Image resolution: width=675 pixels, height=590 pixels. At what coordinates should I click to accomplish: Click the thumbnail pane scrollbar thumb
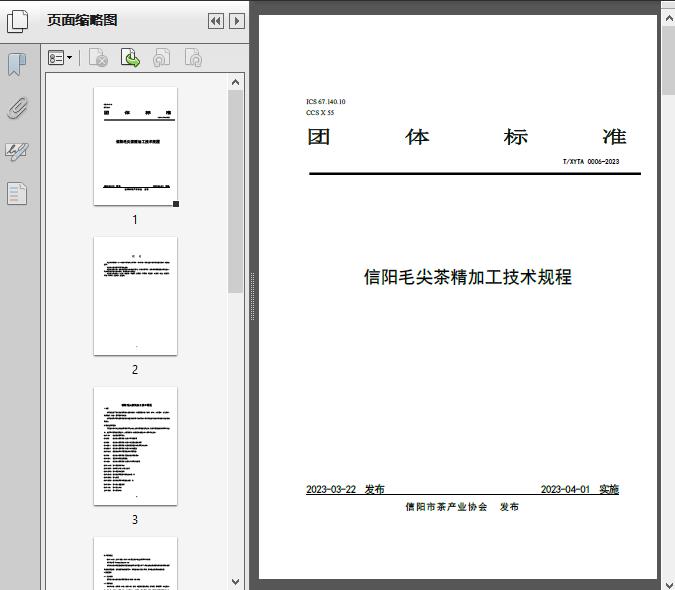coord(235,192)
